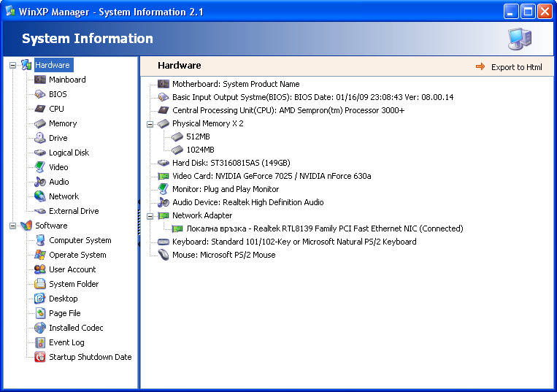Image resolution: width=557 pixels, height=392 pixels.
Task: Select the Plug and Play Monitor row
Action: point(226,189)
